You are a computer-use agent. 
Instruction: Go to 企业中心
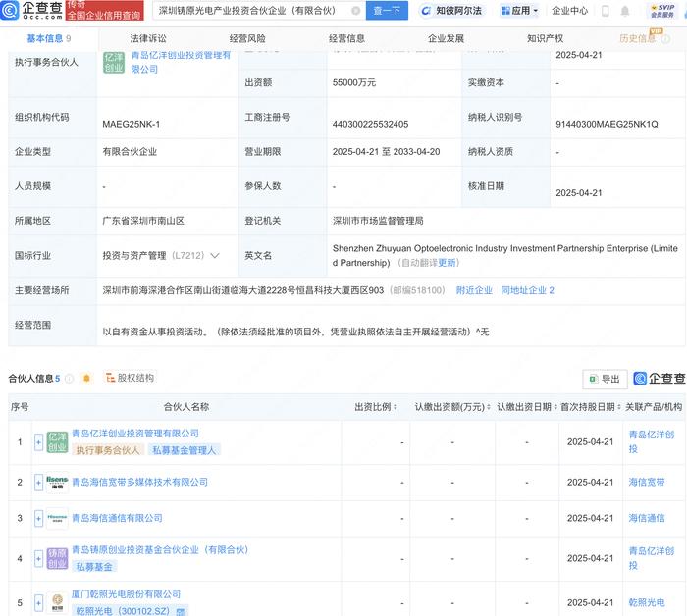coord(569,11)
